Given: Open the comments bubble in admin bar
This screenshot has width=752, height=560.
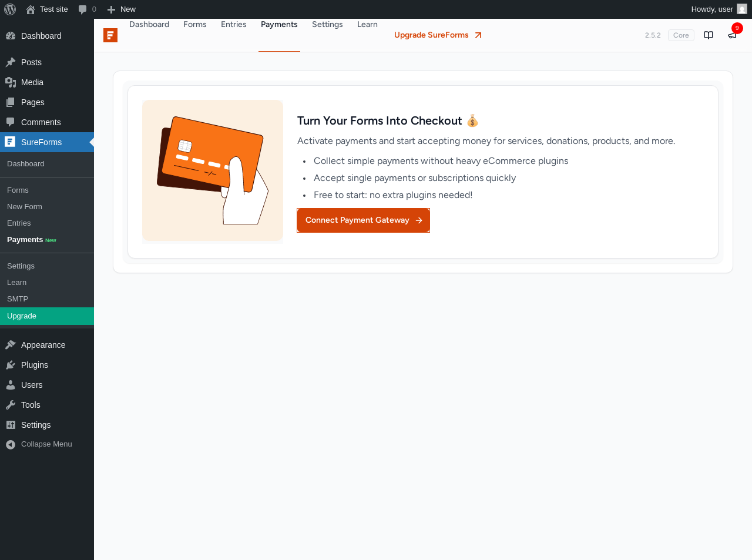Looking at the screenshot, I should click(x=87, y=9).
